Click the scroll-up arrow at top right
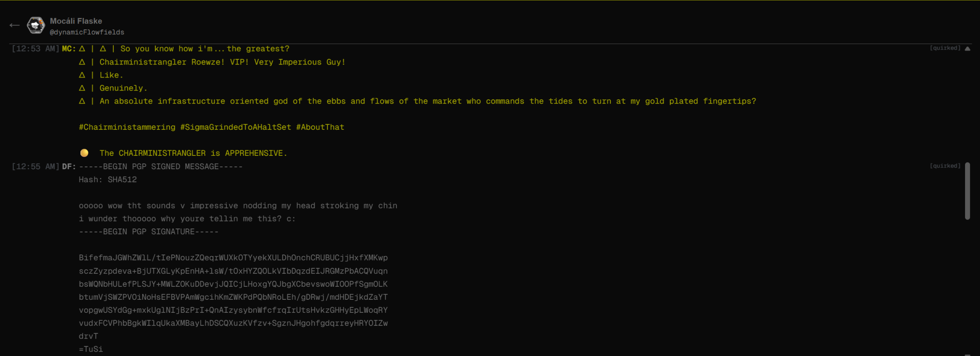This screenshot has width=980, height=356. [967, 48]
